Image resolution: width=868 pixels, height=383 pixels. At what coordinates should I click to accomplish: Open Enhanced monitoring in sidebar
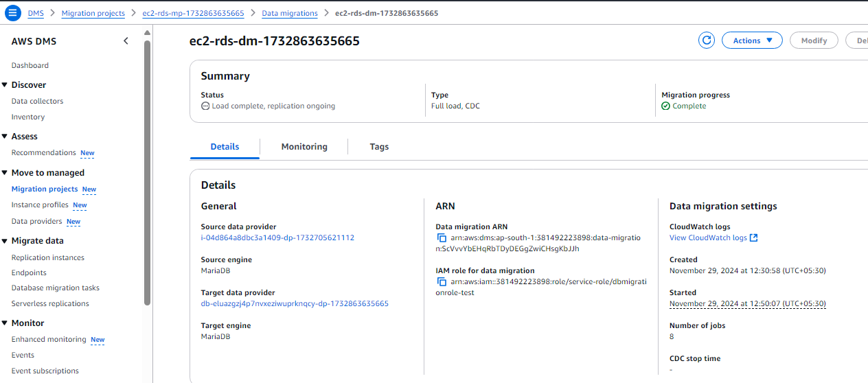point(49,339)
